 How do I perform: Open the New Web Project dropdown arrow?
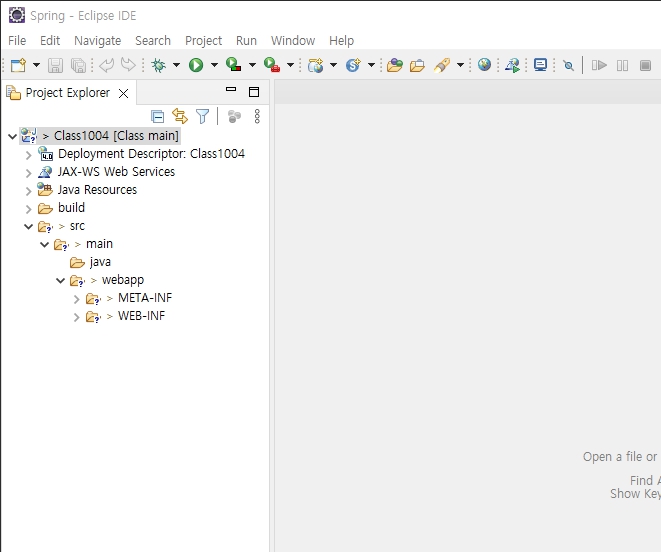point(333,65)
